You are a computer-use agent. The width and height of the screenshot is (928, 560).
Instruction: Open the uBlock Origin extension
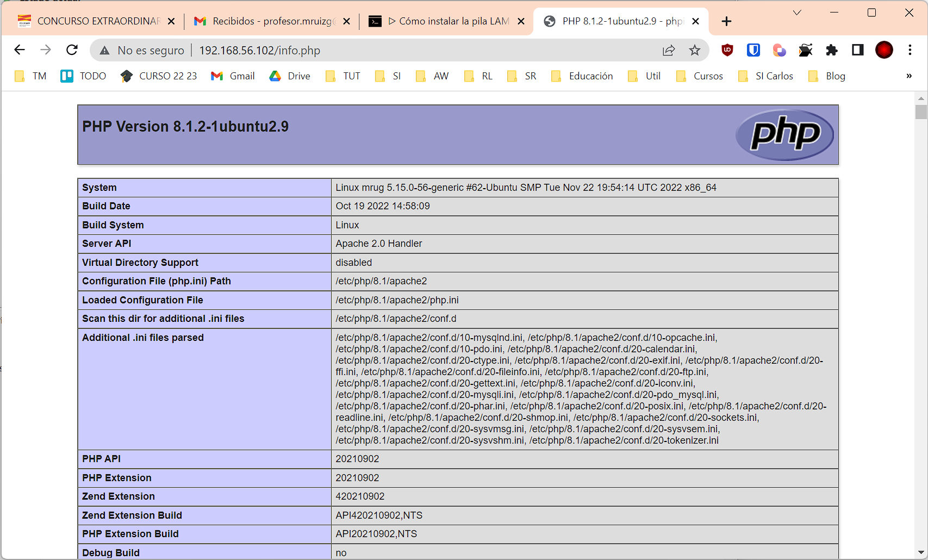[726, 50]
